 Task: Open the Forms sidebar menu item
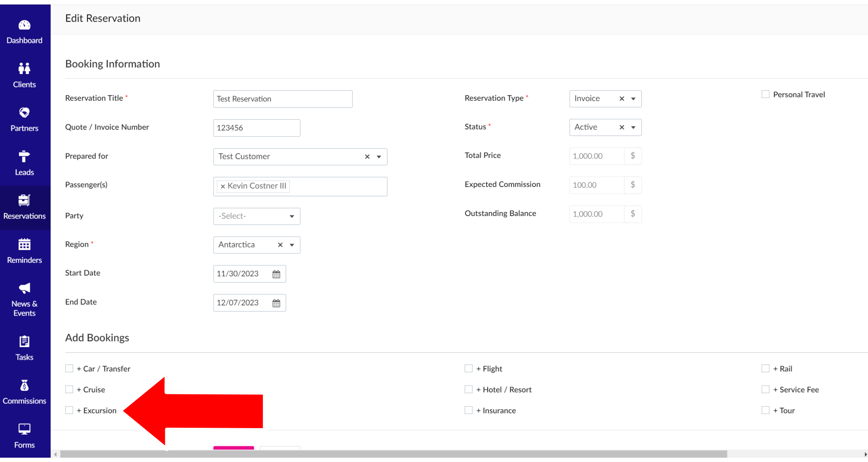pyautogui.click(x=24, y=436)
